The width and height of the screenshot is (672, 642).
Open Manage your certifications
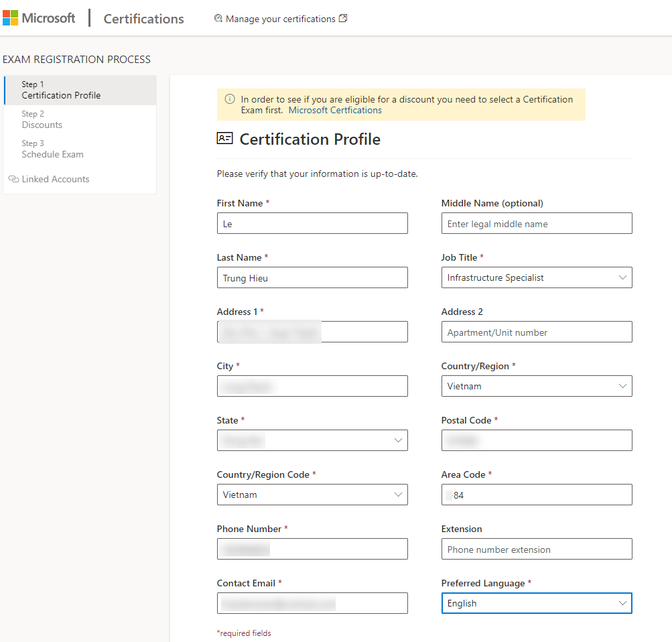[x=280, y=18]
